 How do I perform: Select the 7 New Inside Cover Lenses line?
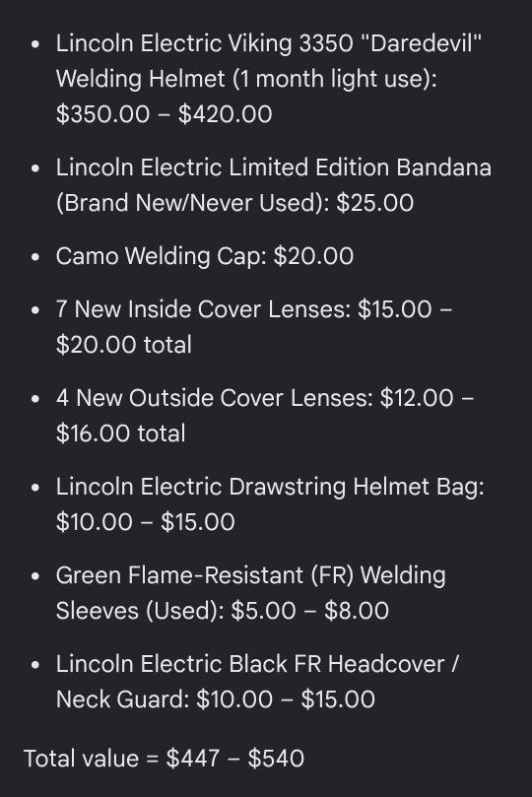tap(254, 309)
